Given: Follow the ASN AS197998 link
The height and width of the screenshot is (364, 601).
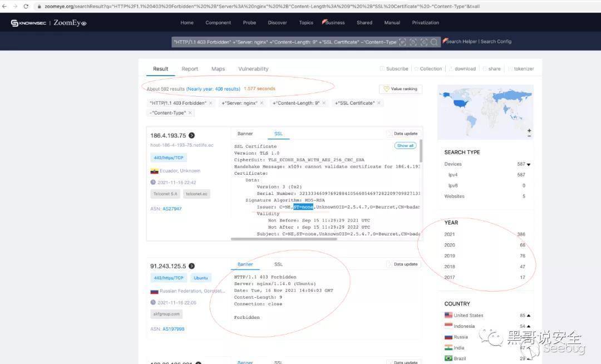Looking at the screenshot, I should pyautogui.click(x=175, y=328).
